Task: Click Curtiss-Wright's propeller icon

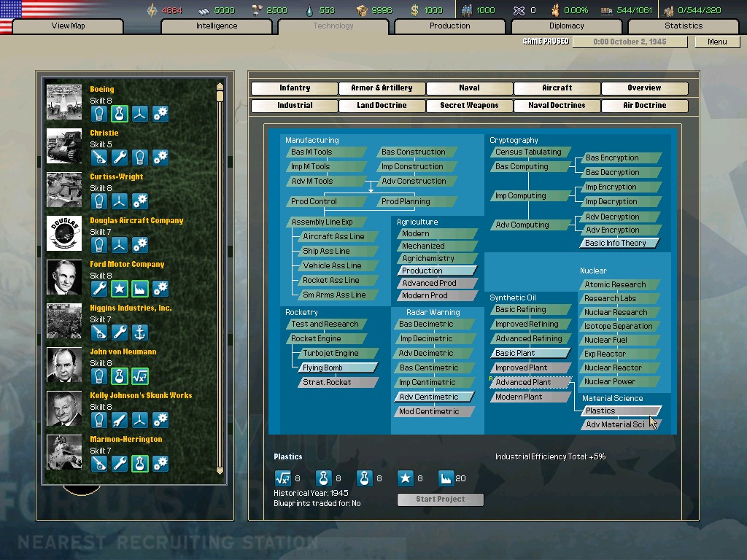Action: click(120, 201)
